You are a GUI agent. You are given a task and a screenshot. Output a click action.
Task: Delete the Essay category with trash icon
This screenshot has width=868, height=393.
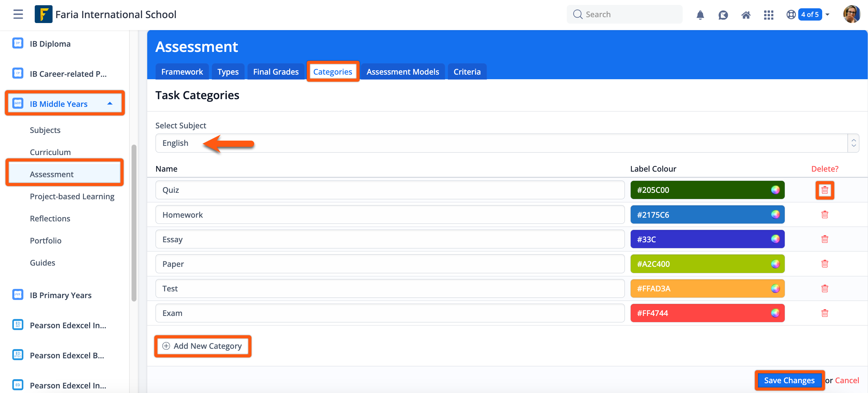coord(825,239)
